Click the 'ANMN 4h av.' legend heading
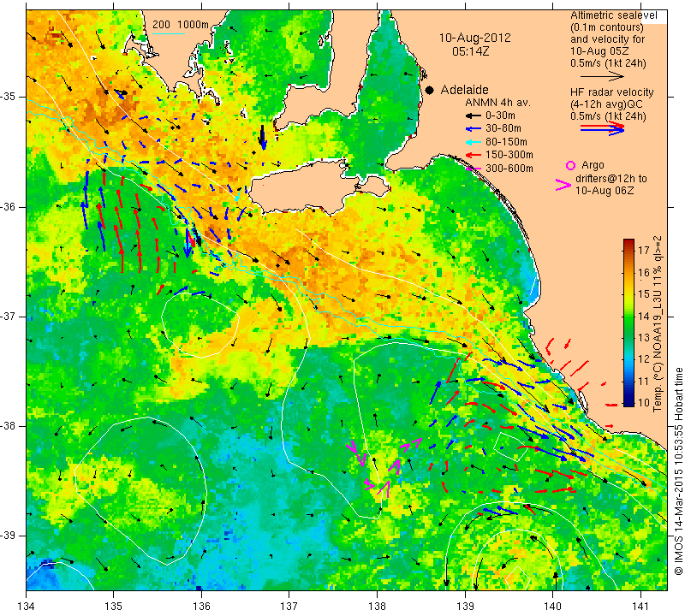The height and width of the screenshot is (616, 685). coord(497,103)
